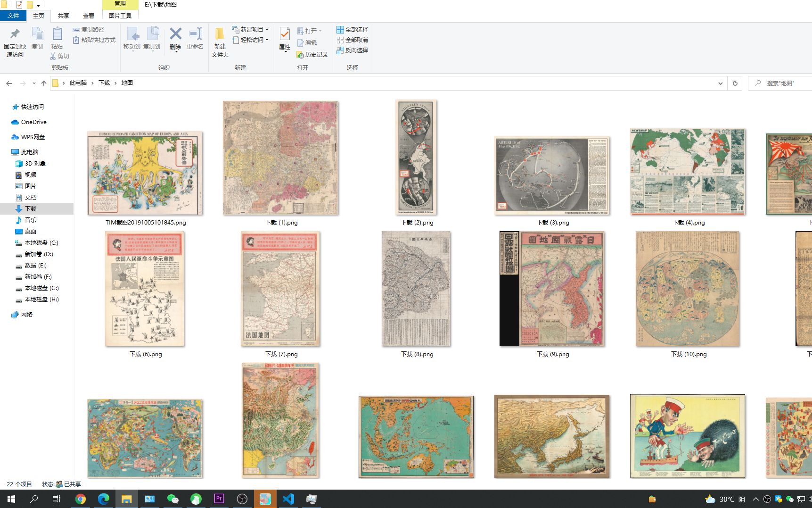
Task: Click 全部取消 deselect all
Action: (x=353, y=40)
